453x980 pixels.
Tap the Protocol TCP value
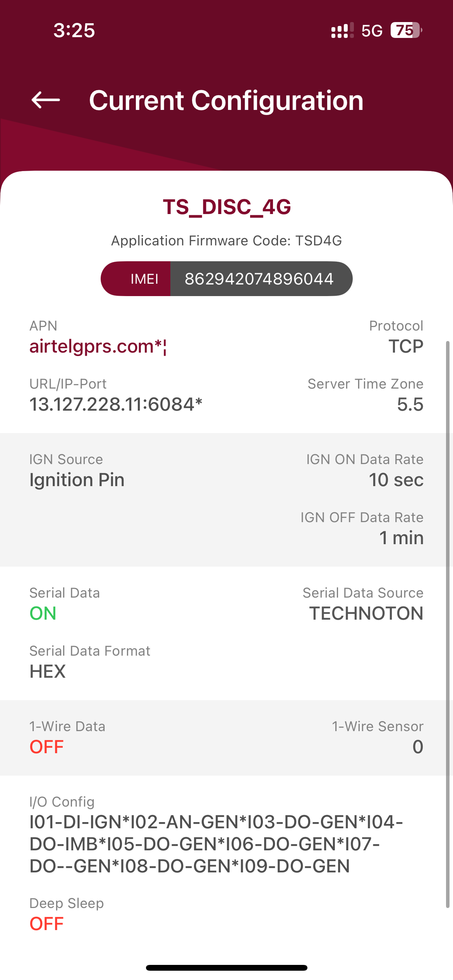pos(406,346)
